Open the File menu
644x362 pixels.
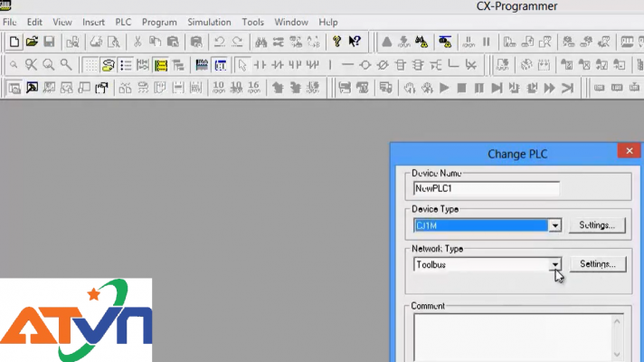coord(9,23)
